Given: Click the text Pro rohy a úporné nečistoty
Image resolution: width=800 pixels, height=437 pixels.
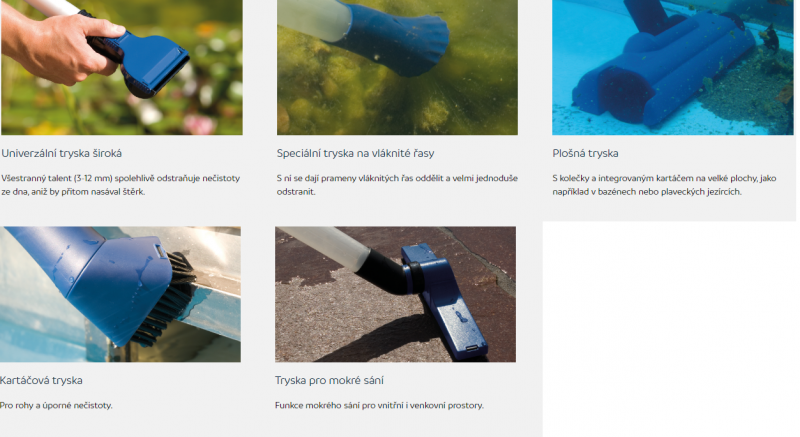Looking at the screenshot, I should click(56, 405).
